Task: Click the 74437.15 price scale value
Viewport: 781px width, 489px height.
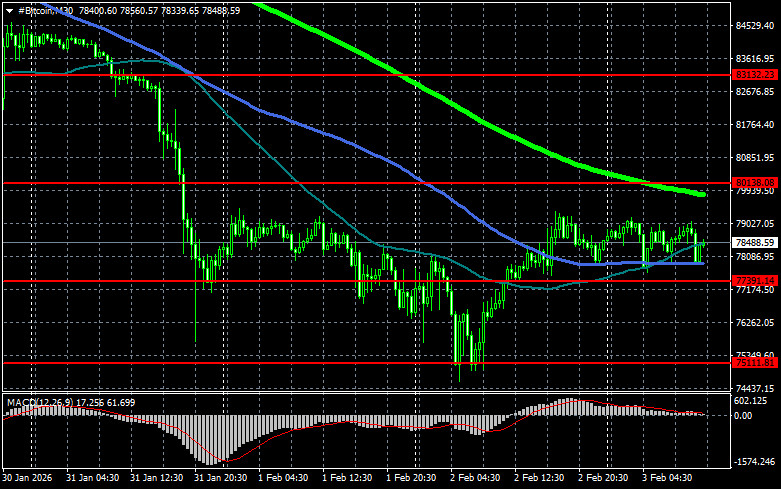Action: [x=755, y=388]
